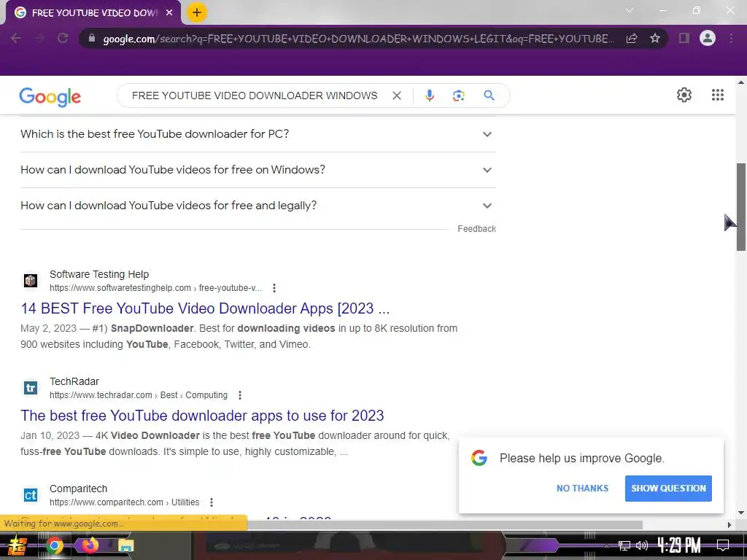Click the horizontal scrollbar thumb
747x560 pixels.
coord(445,525)
